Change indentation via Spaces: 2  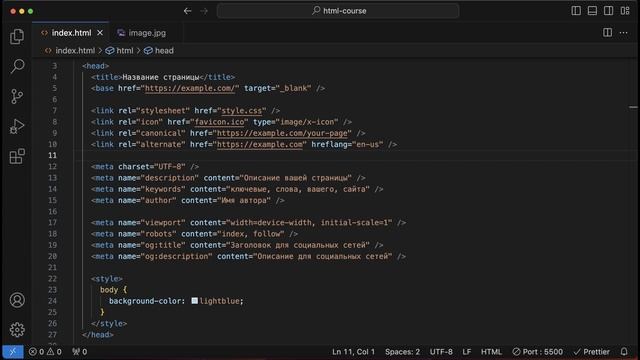(402, 352)
